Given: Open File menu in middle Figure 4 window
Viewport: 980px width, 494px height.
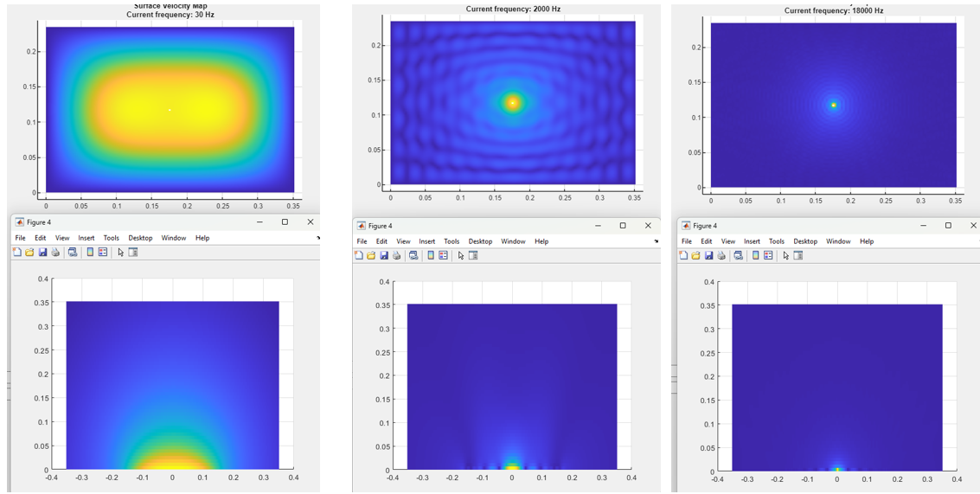Looking at the screenshot, I should (x=362, y=241).
